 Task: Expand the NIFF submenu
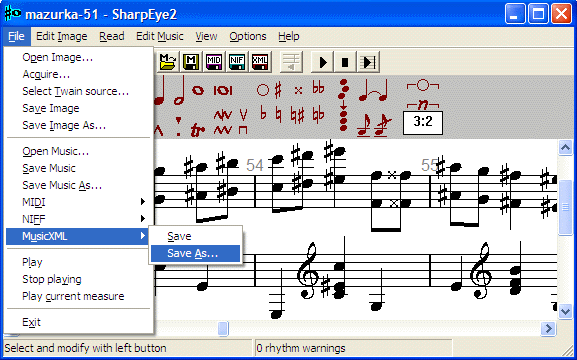point(78,219)
